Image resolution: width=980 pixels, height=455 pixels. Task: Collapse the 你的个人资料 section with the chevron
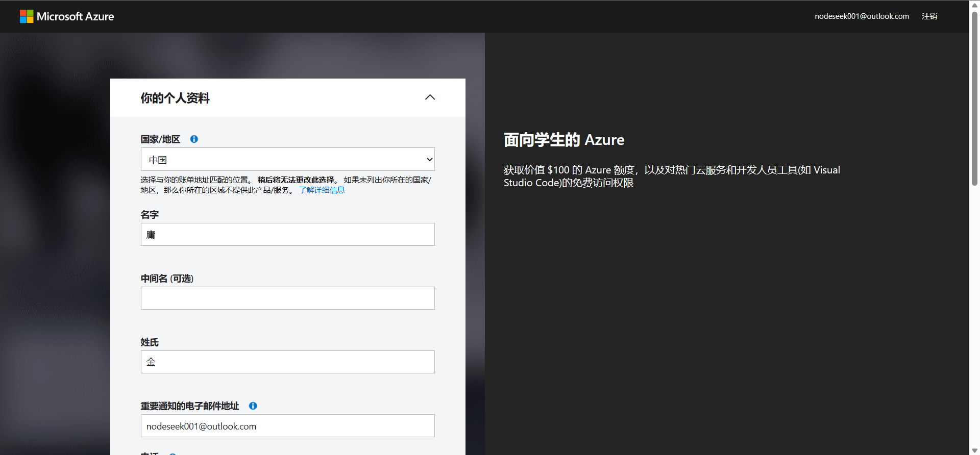[x=430, y=97]
